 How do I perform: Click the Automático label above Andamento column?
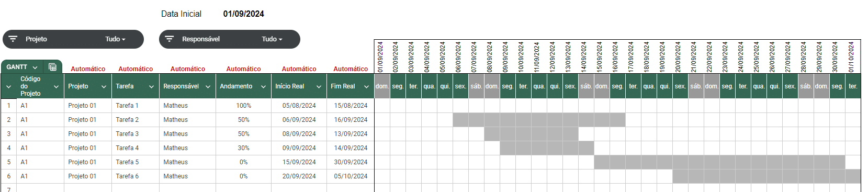[x=243, y=69]
